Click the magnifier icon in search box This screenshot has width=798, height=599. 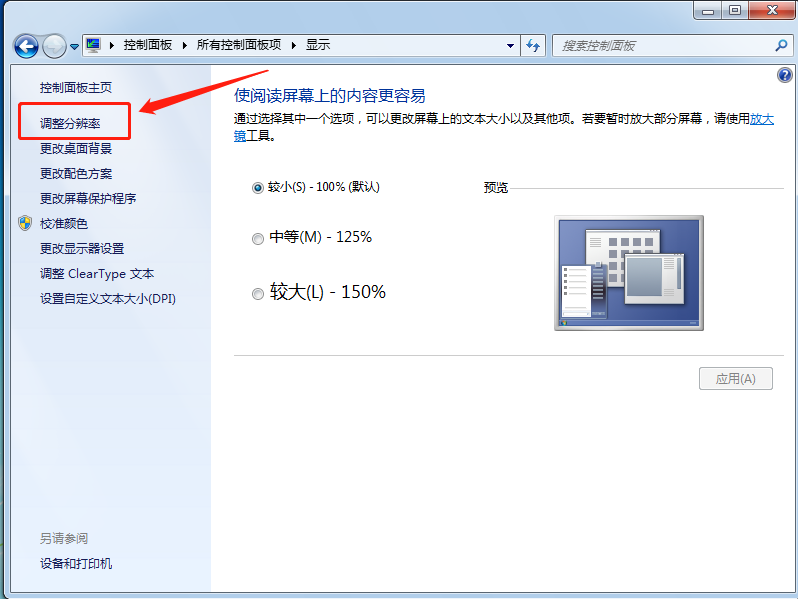point(782,45)
